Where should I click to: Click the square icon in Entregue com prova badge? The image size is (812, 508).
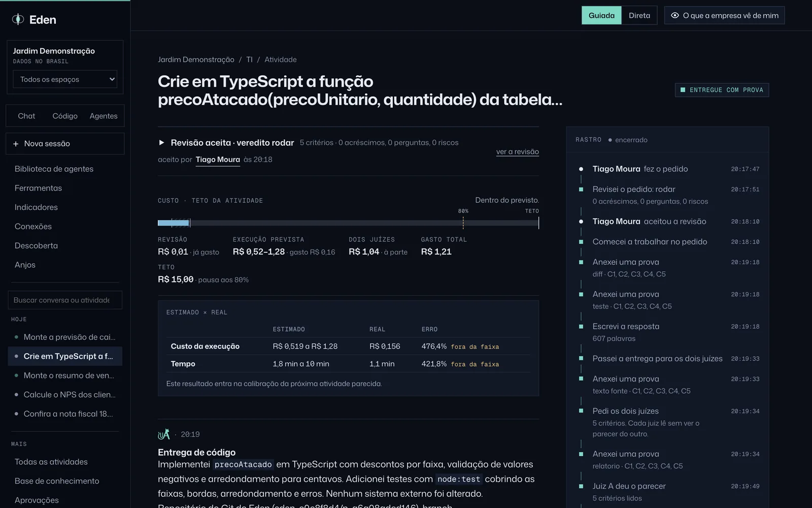coord(683,90)
